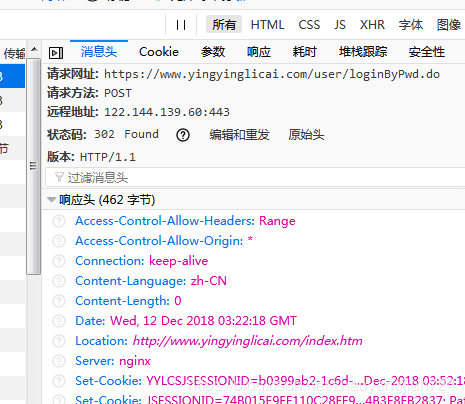Image resolution: width=465 pixels, height=404 pixels.
Task: Open help icon beside Content-Language header
Action: [59, 281]
